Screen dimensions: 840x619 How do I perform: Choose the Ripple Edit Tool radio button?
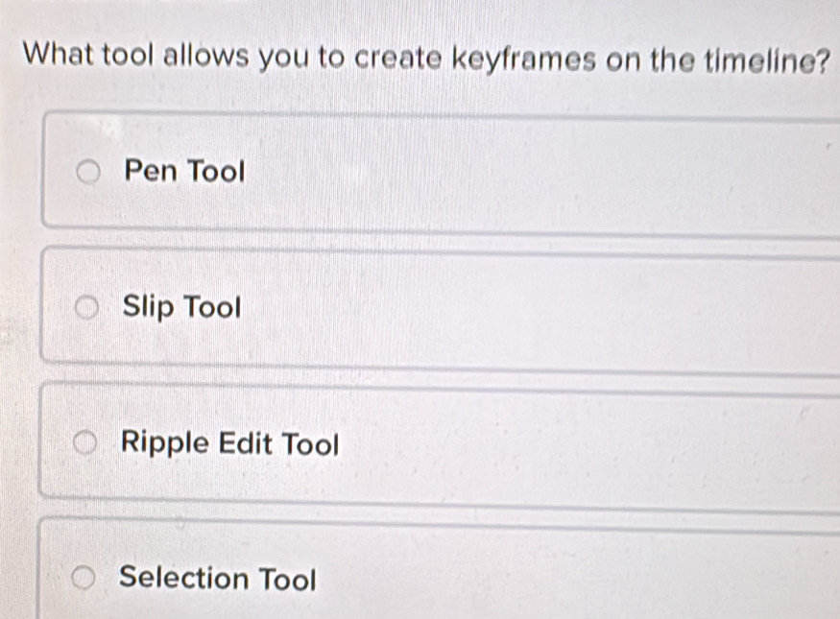84,442
